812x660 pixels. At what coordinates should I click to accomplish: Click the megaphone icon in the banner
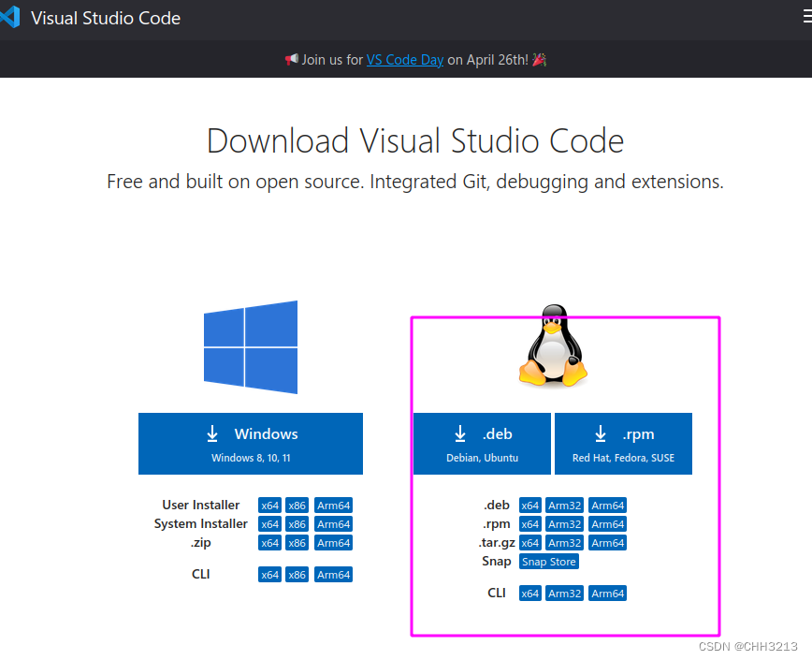coord(292,59)
